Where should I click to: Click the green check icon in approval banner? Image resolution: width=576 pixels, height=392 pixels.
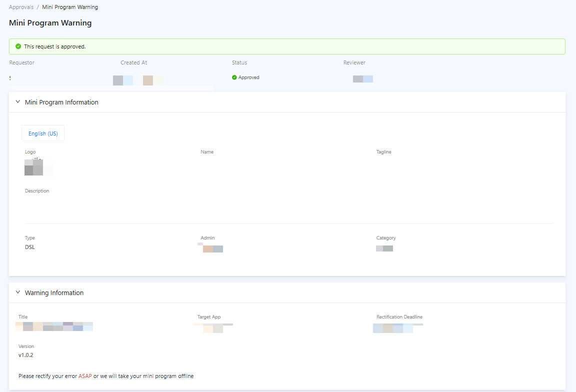pyautogui.click(x=18, y=46)
